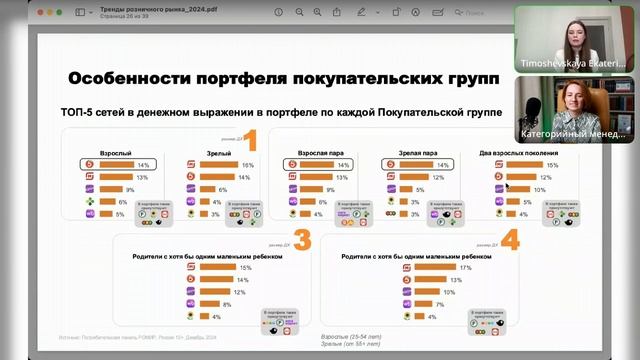Click the ТОП-5 сетей subtitle
This screenshot has height=360, width=640.
click(x=281, y=112)
